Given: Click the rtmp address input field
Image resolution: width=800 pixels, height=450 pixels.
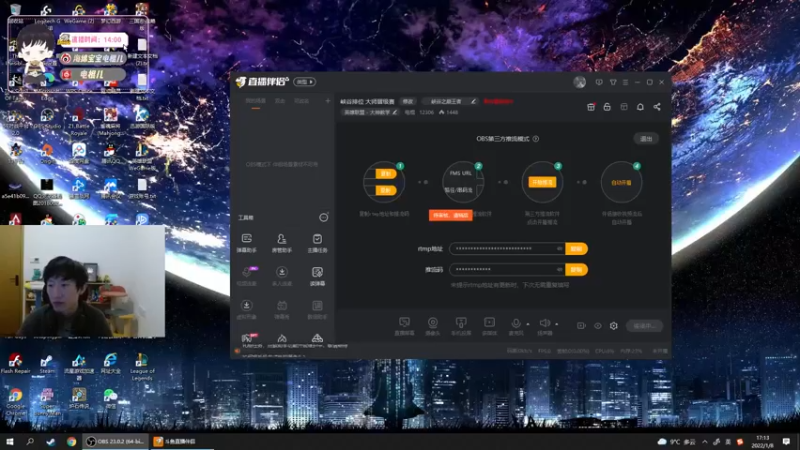Looking at the screenshot, I should [x=508, y=248].
